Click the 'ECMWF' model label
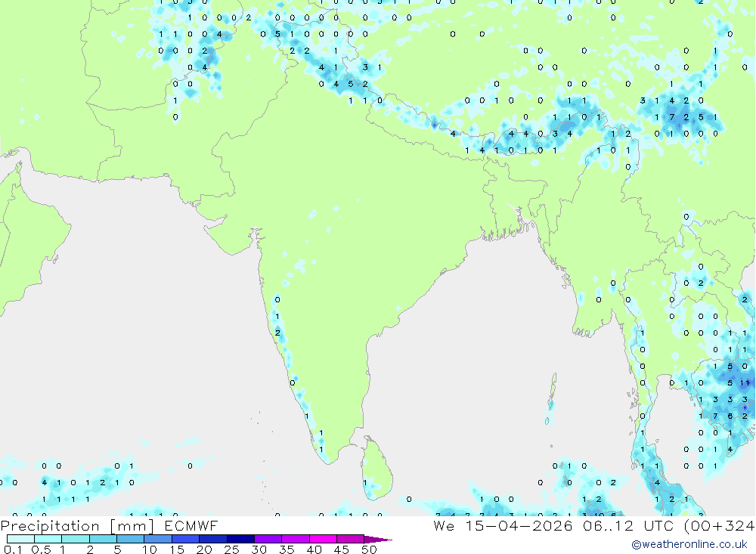 click(x=191, y=526)
